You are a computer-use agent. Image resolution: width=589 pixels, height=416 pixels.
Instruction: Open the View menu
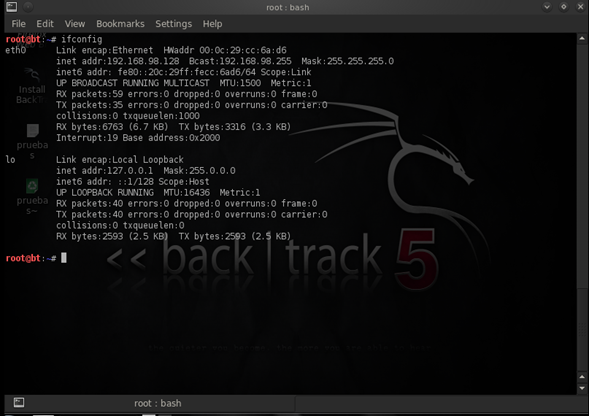(75, 24)
